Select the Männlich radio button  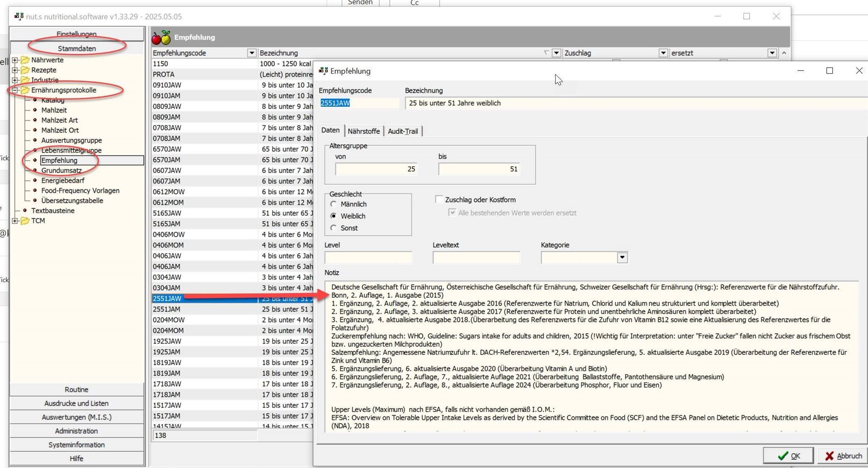[334, 204]
